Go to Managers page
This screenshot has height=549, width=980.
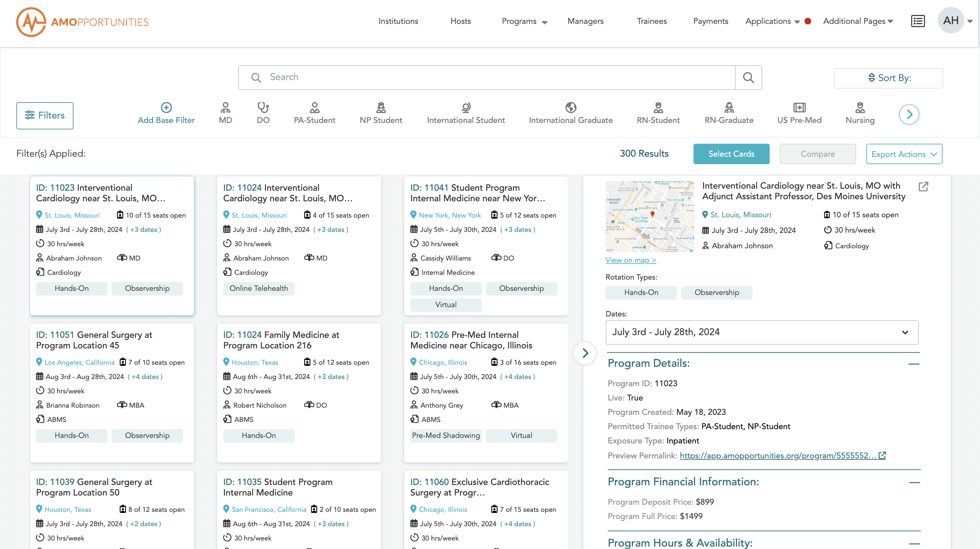pyautogui.click(x=585, y=21)
